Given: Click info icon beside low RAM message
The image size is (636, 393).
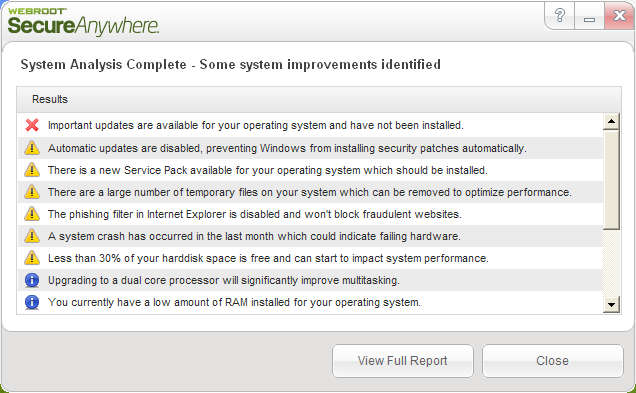Looking at the screenshot, I should pos(32,302).
